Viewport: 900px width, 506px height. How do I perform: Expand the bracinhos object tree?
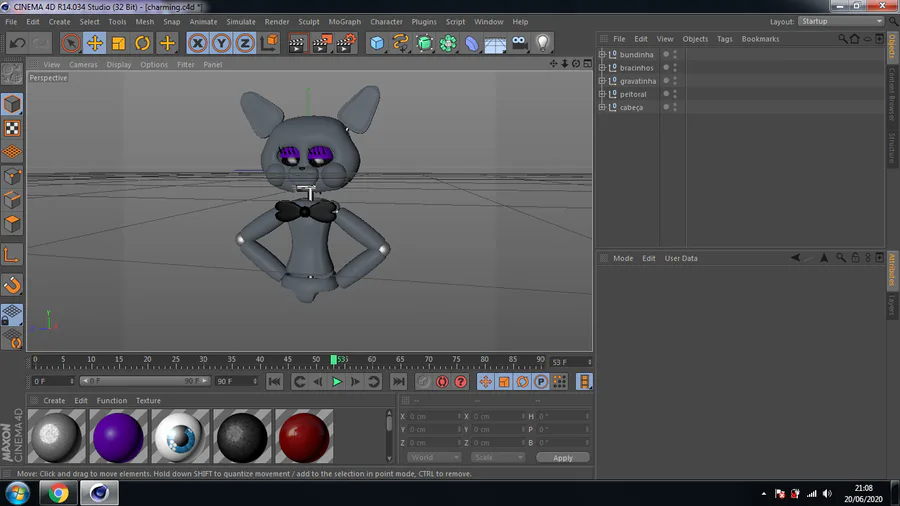tap(602, 68)
